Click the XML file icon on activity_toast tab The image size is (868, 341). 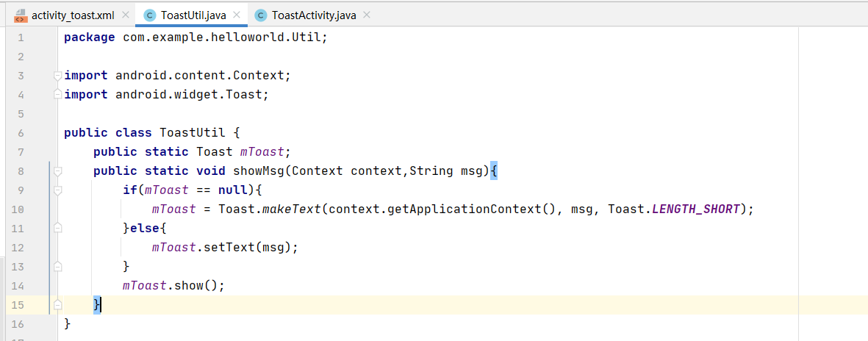coord(20,15)
